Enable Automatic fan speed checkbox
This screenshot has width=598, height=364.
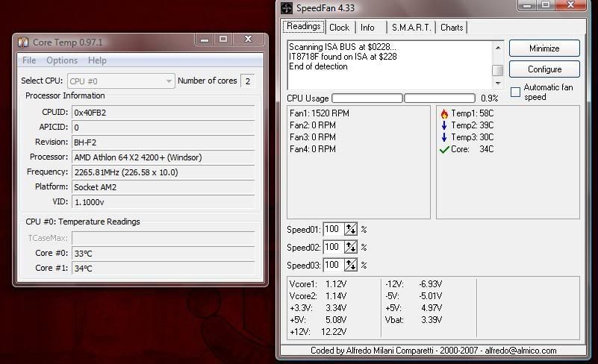pos(516,92)
